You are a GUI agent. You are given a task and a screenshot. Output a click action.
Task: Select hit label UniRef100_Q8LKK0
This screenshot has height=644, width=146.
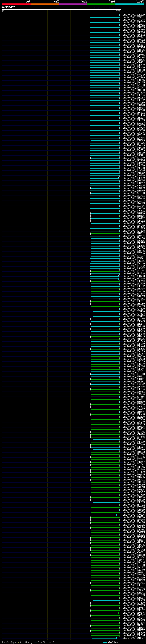coord(134,65)
